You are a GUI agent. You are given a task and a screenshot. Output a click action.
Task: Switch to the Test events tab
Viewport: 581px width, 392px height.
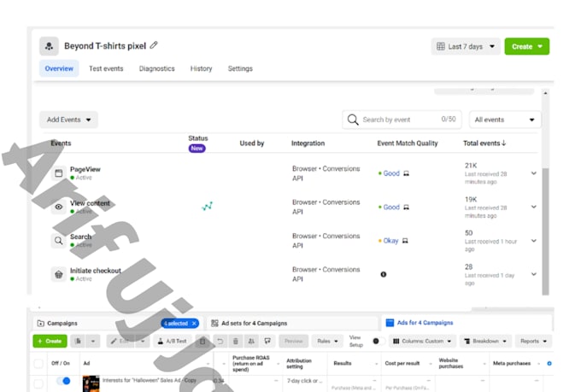(x=106, y=68)
